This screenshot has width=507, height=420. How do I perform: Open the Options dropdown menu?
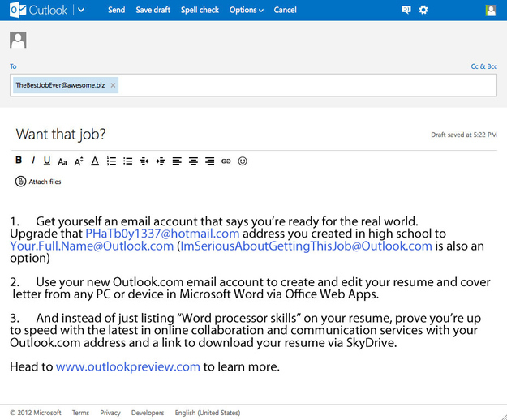coord(247,10)
